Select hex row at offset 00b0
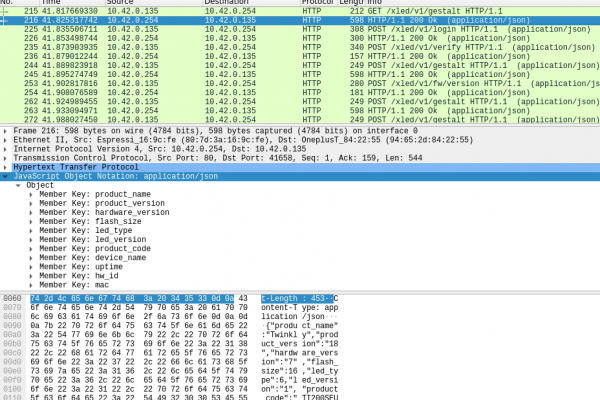Viewport: 600px width, 400px height. (139, 344)
